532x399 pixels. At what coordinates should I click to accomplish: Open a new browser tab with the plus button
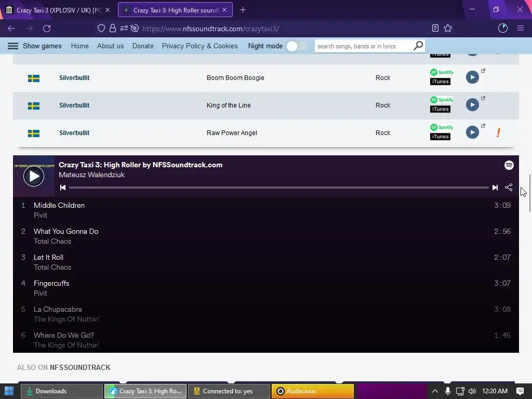pyautogui.click(x=243, y=10)
